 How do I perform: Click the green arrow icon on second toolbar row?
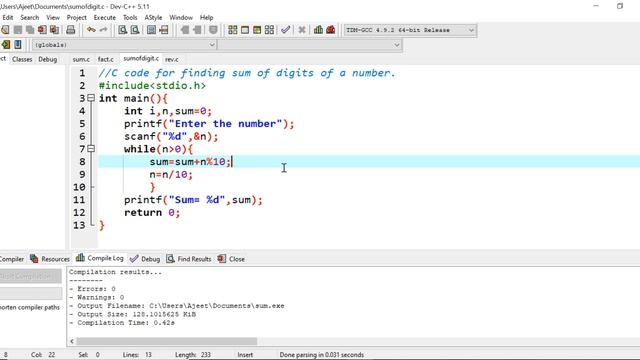pos(6,44)
